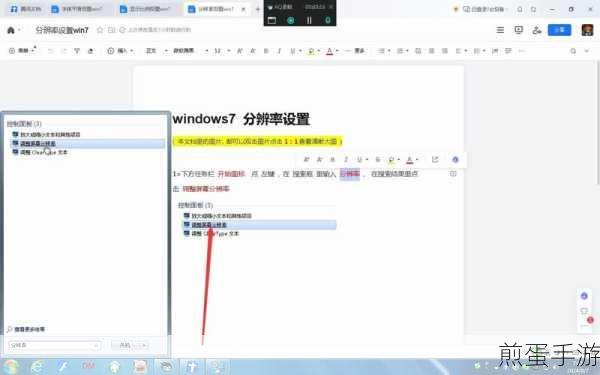Screen dimensions: 600x375
Task: Increase font size in main toolbar
Action: coord(240,51)
